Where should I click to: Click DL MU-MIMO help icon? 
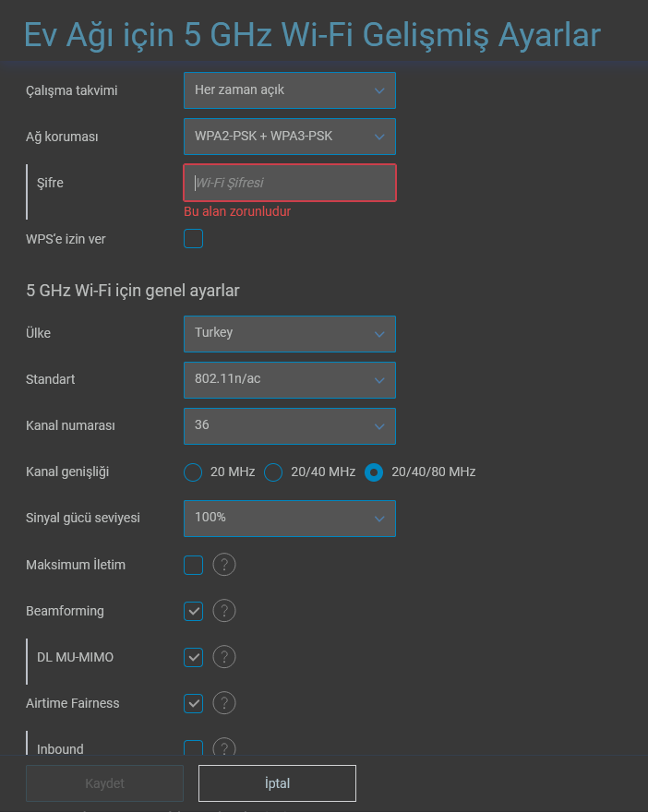pyautogui.click(x=224, y=657)
